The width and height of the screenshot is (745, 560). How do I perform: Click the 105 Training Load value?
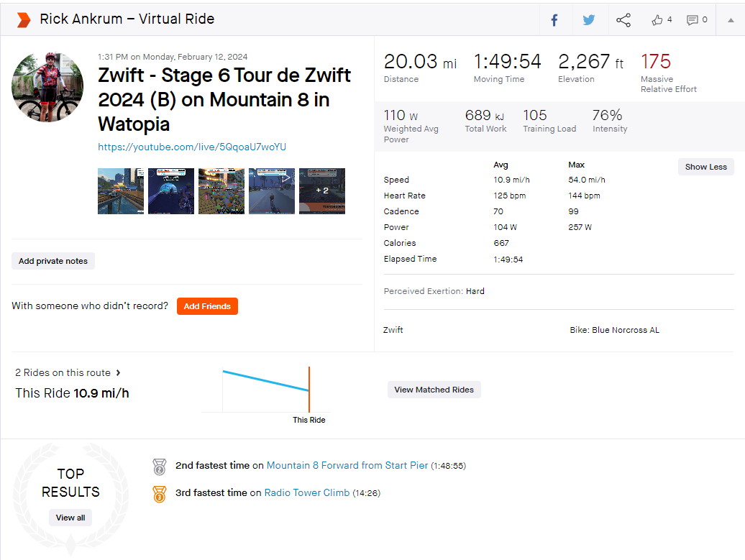point(535,116)
